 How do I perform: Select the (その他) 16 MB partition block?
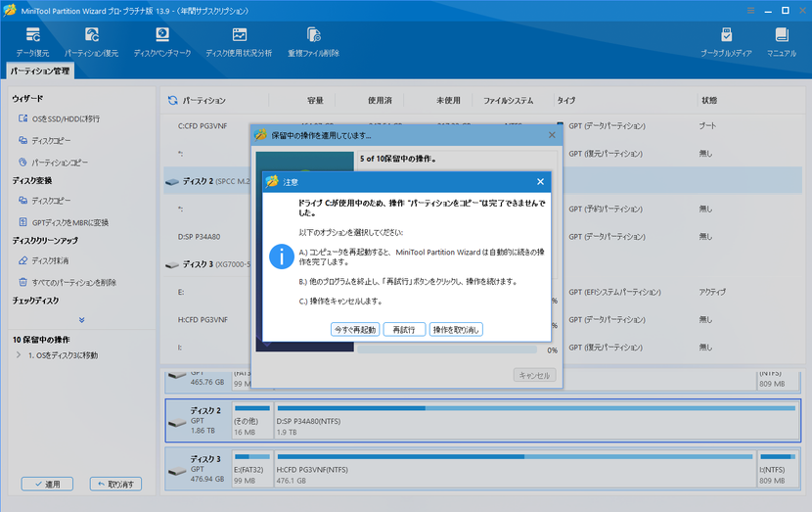click(x=252, y=420)
